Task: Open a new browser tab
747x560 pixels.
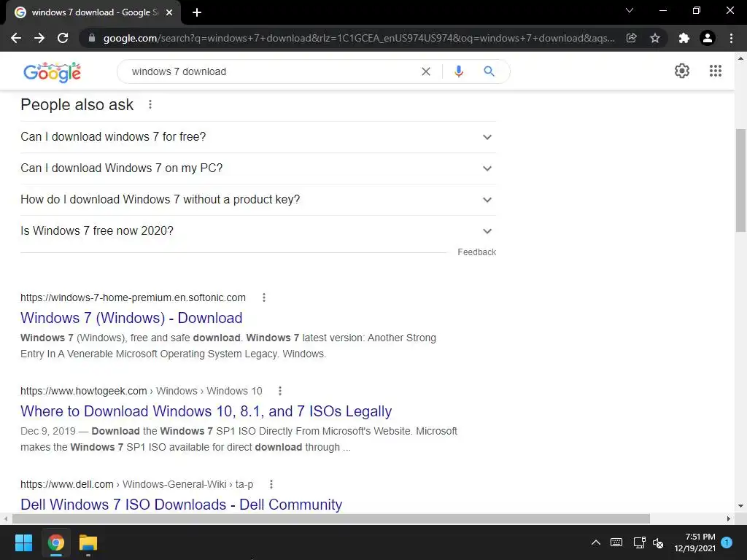Action: click(197, 12)
